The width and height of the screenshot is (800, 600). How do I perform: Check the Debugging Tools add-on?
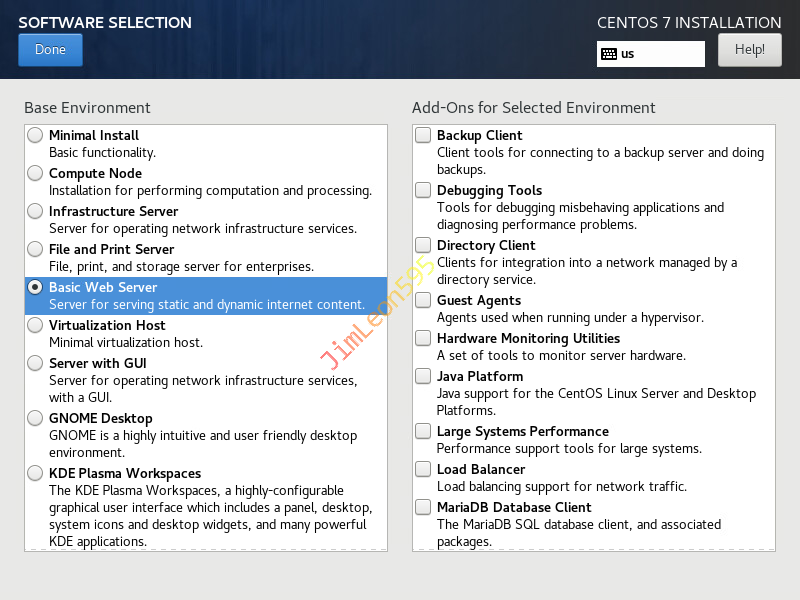(x=423, y=190)
